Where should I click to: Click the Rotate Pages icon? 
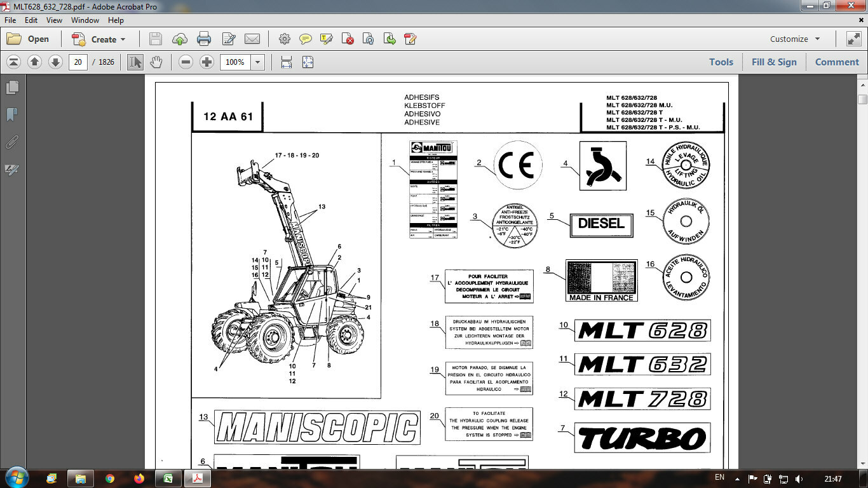point(369,39)
